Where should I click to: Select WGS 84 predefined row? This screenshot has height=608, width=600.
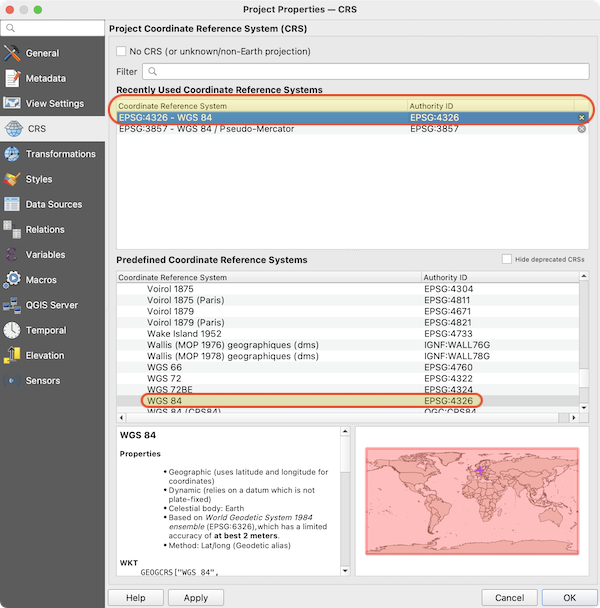(348, 401)
